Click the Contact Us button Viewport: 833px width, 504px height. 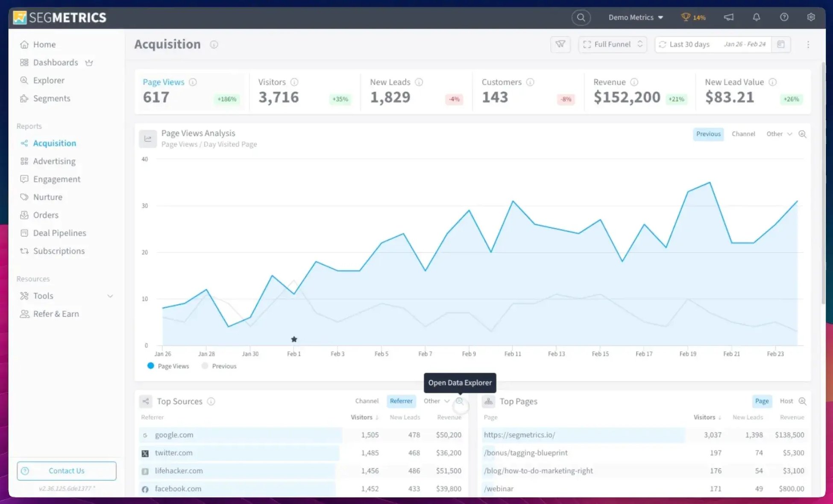pyautogui.click(x=67, y=471)
